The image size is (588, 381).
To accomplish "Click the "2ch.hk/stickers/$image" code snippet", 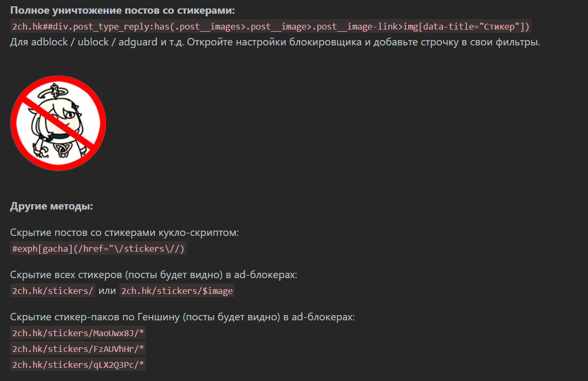I will coord(177,291).
